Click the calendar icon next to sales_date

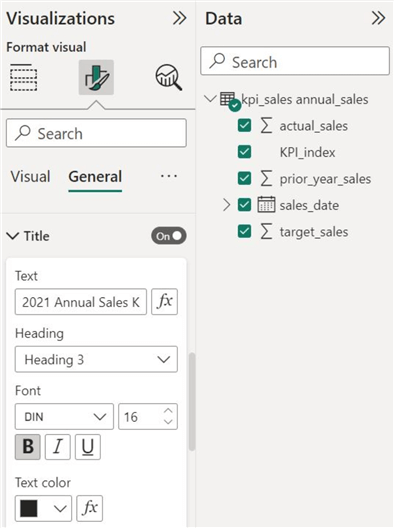pyautogui.click(x=266, y=205)
